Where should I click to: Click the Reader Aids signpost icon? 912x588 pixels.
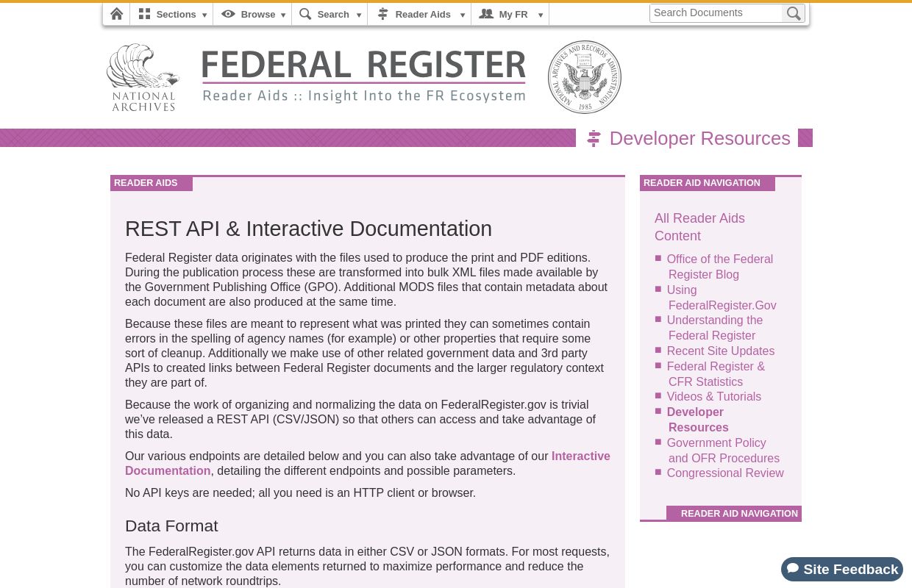pyautogui.click(x=382, y=14)
